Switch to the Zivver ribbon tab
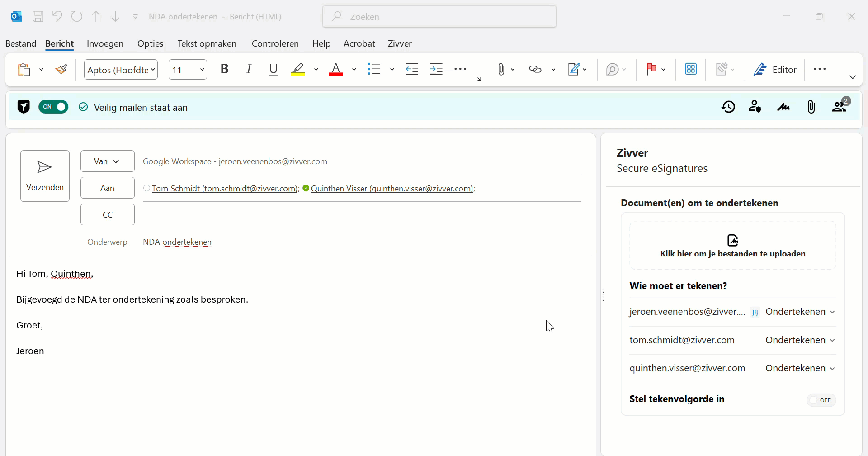 click(x=400, y=43)
